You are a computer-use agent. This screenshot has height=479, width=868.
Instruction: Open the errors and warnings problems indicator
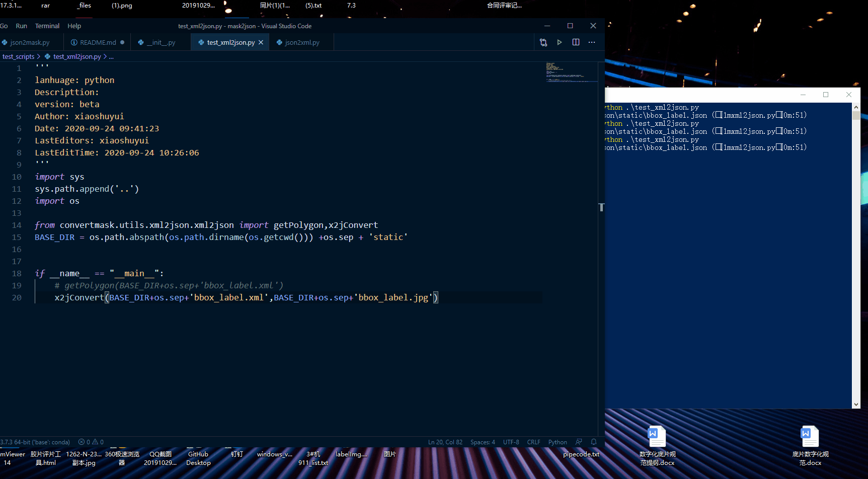click(91, 442)
